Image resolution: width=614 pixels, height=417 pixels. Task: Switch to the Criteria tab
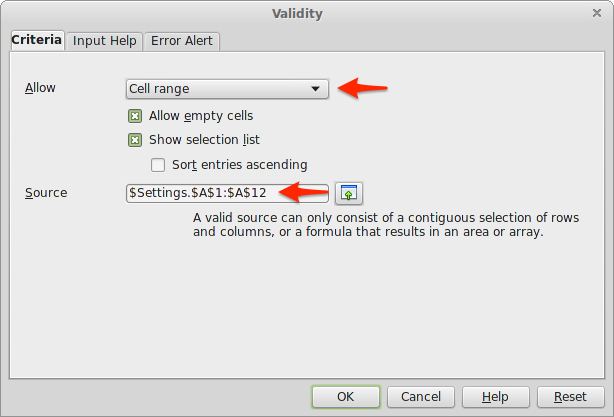click(x=37, y=41)
